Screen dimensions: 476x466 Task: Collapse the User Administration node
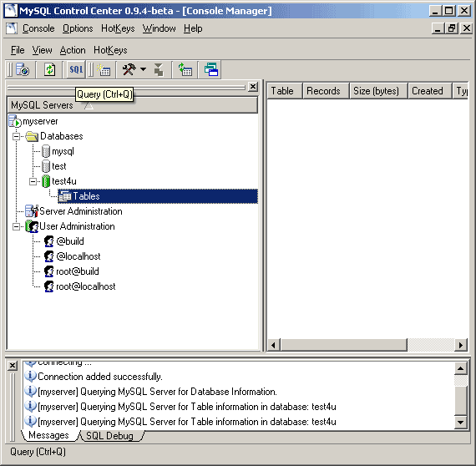tap(16, 226)
